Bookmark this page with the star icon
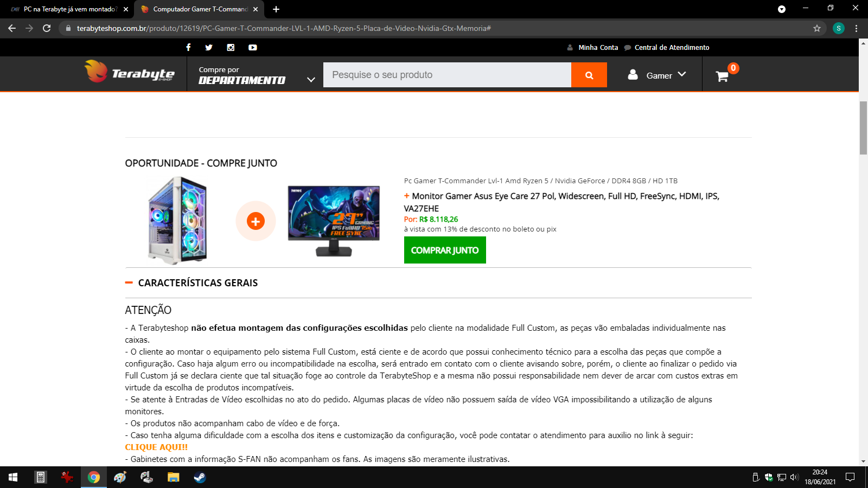The height and width of the screenshot is (488, 868). pyautogui.click(x=817, y=28)
